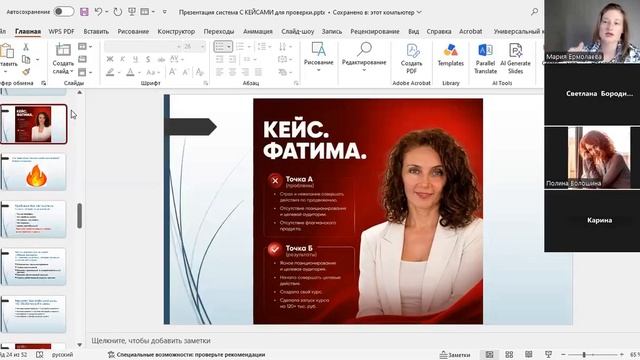640x360 pixels.
Task: Open the Абзац dialog launcher
Action: click(296, 83)
